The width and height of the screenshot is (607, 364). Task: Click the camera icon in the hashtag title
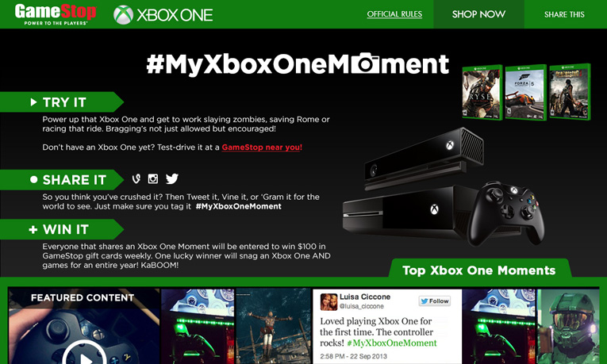[366, 63]
